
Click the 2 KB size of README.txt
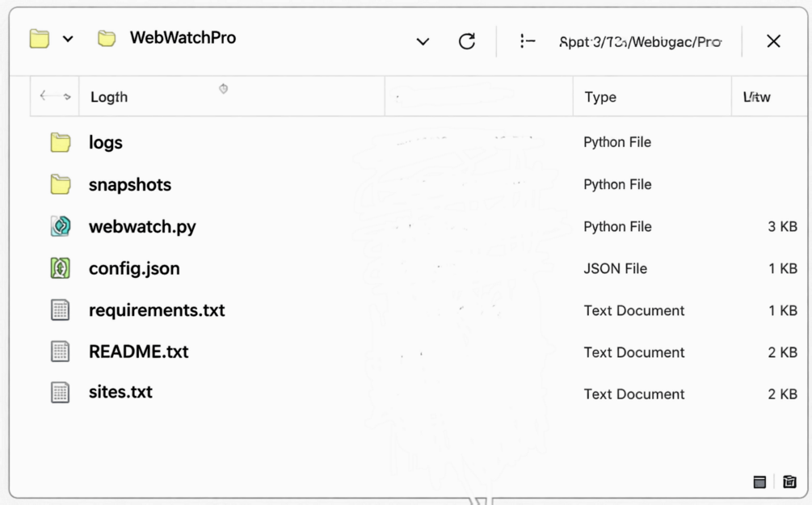click(x=782, y=353)
